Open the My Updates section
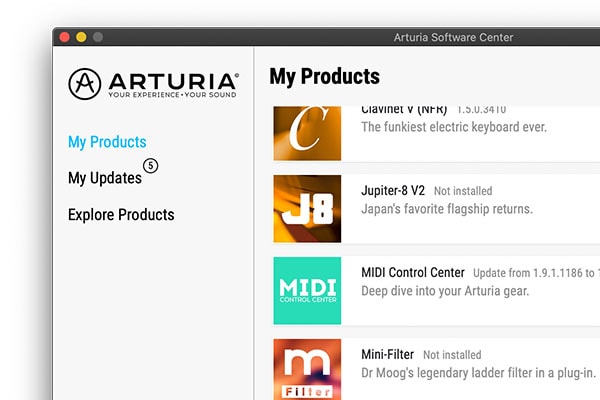 pos(105,178)
